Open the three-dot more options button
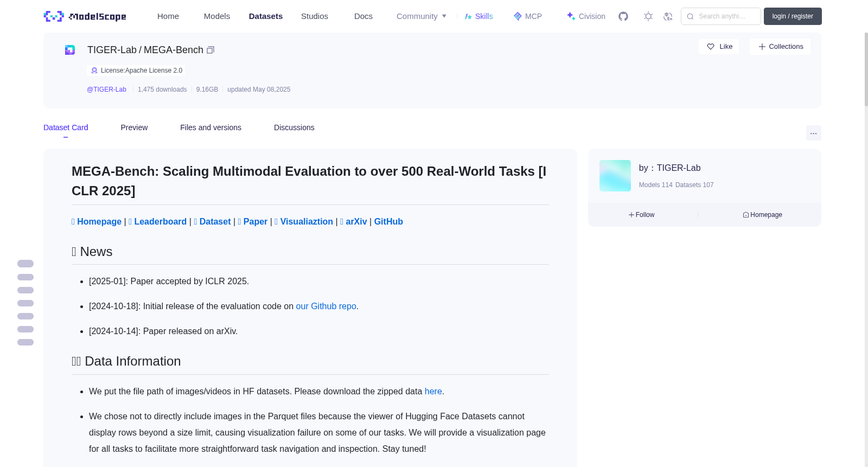 point(814,133)
